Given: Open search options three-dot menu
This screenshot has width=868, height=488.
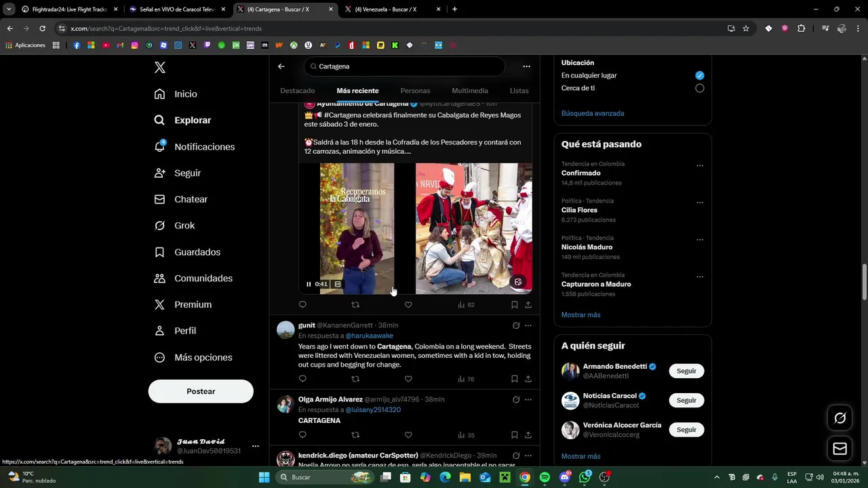Looking at the screenshot, I should pyautogui.click(x=526, y=66).
